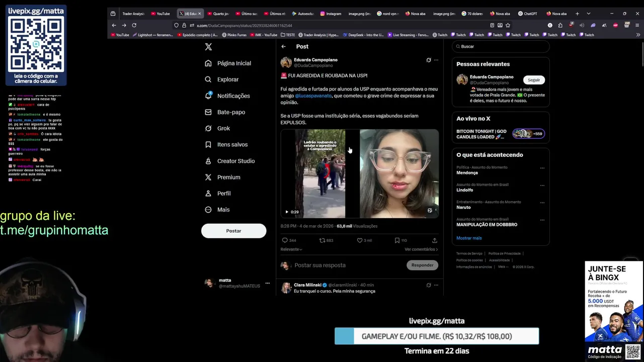Open the DeepSeek bookmark
Screen dimensions: 644x362
coord(363,35)
